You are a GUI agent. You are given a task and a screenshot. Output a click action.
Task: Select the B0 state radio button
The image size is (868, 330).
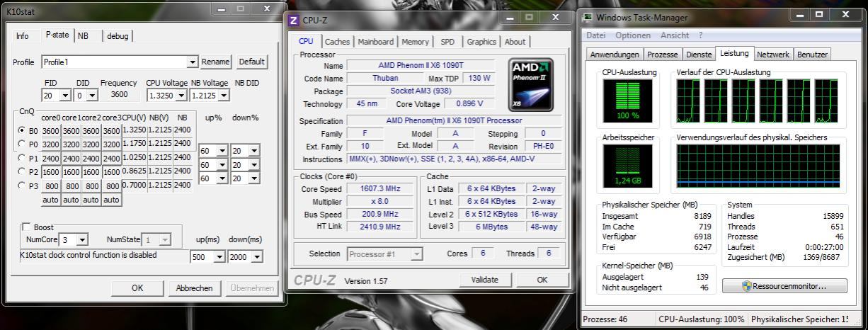click(22, 131)
